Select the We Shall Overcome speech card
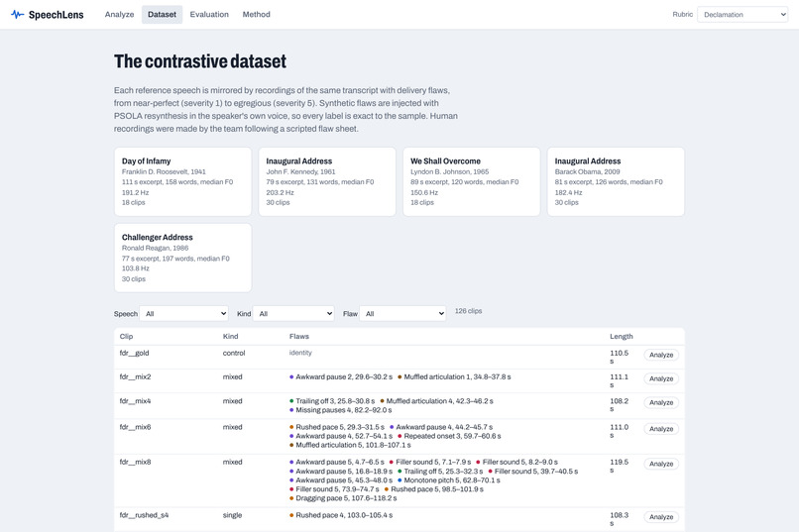 tap(471, 181)
